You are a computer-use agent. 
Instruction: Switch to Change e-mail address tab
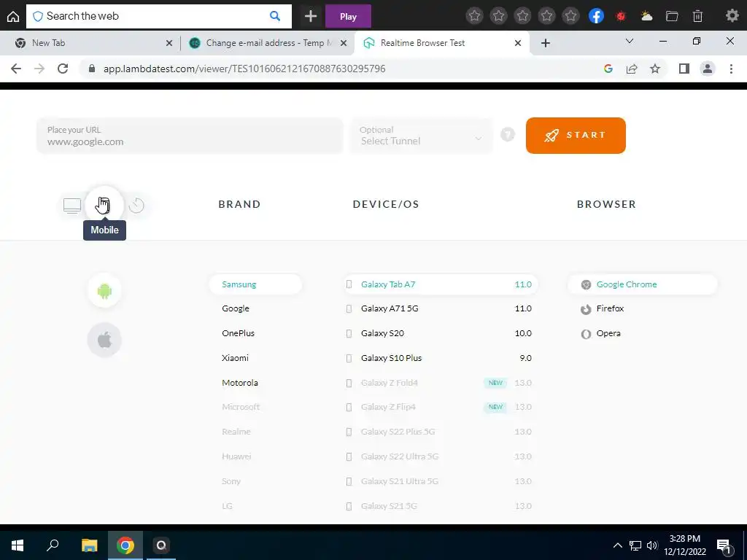tap(267, 43)
